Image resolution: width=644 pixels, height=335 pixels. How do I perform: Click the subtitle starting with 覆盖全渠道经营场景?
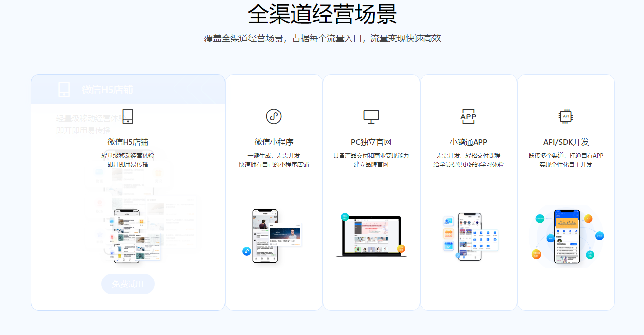click(322, 38)
